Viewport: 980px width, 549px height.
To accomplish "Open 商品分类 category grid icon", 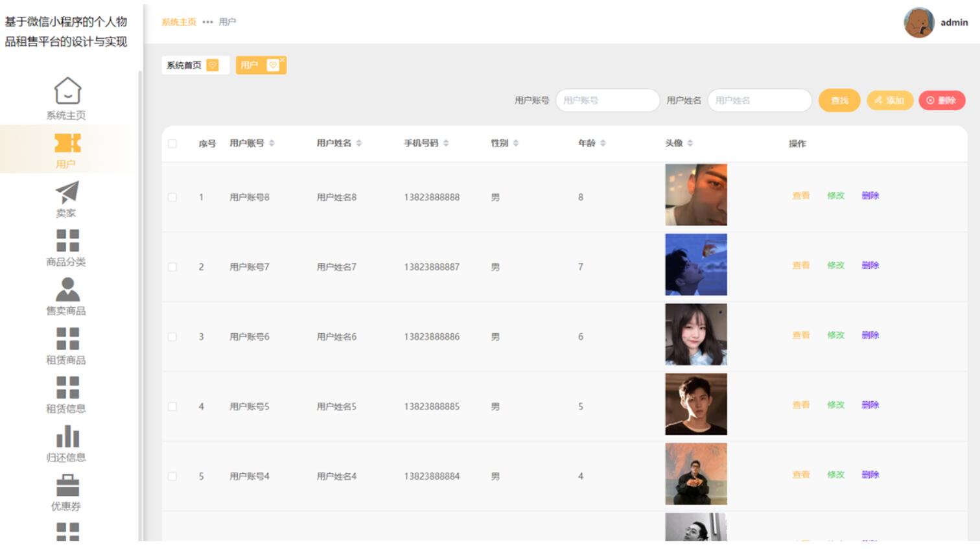I will pyautogui.click(x=67, y=240).
